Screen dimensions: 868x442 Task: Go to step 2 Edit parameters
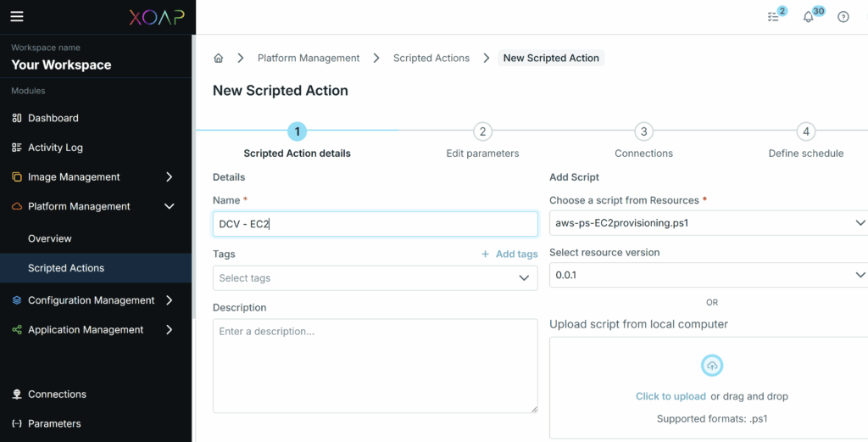(x=482, y=131)
